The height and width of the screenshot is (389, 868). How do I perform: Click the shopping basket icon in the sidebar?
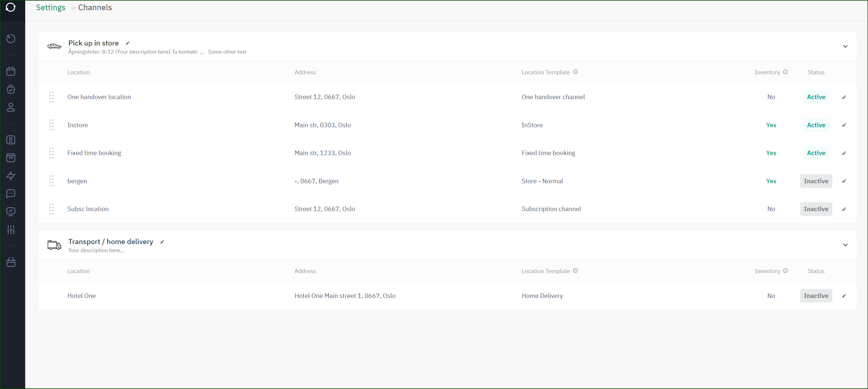point(11,262)
